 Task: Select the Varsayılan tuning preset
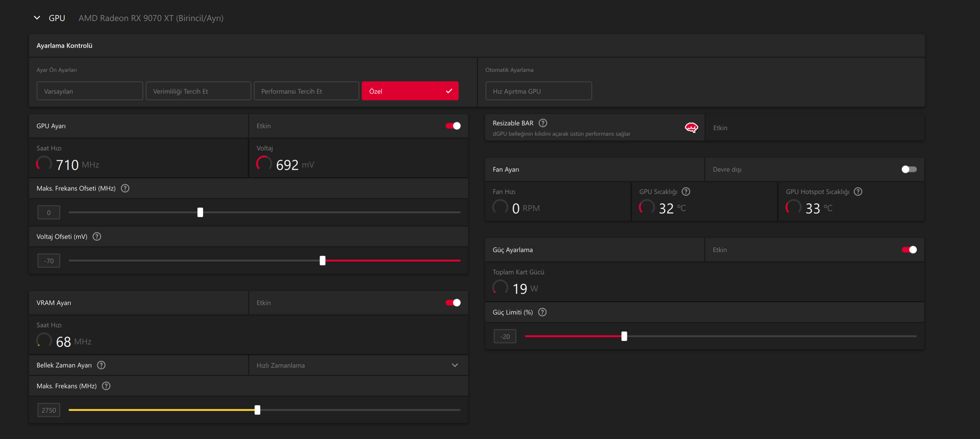tap(90, 91)
